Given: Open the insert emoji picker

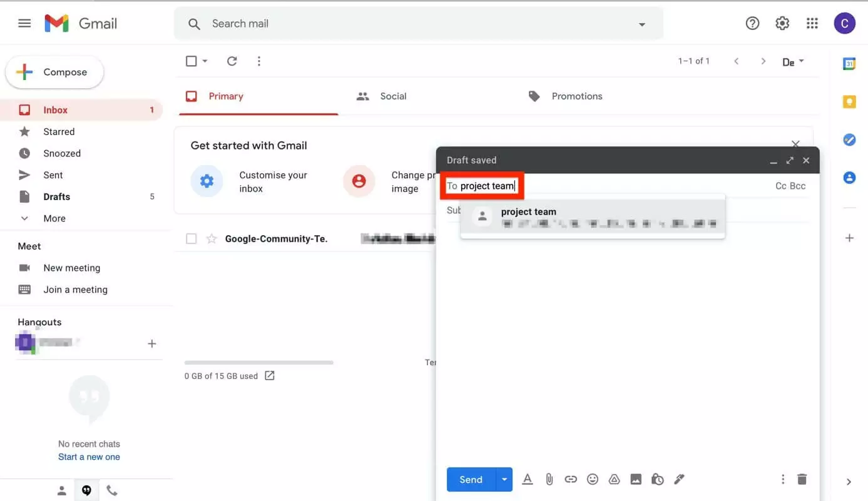Looking at the screenshot, I should click(x=593, y=479).
